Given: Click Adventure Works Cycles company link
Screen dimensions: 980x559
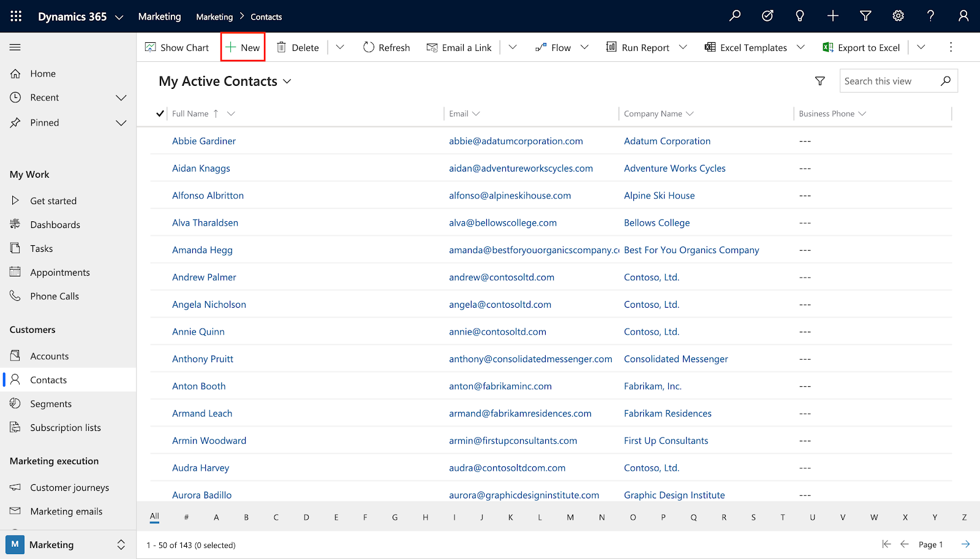Looking at the screenshot, I should [x=674, y=169].
